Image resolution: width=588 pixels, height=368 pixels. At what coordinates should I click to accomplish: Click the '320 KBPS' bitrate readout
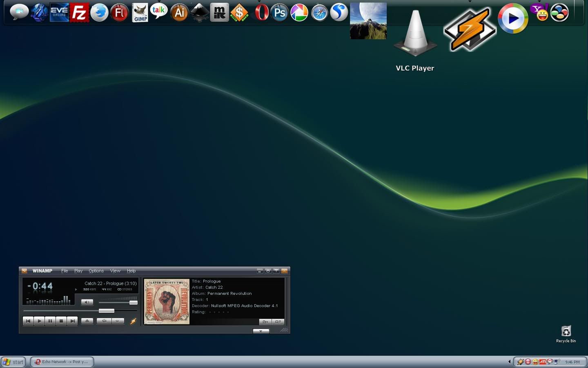pos(89,289)
